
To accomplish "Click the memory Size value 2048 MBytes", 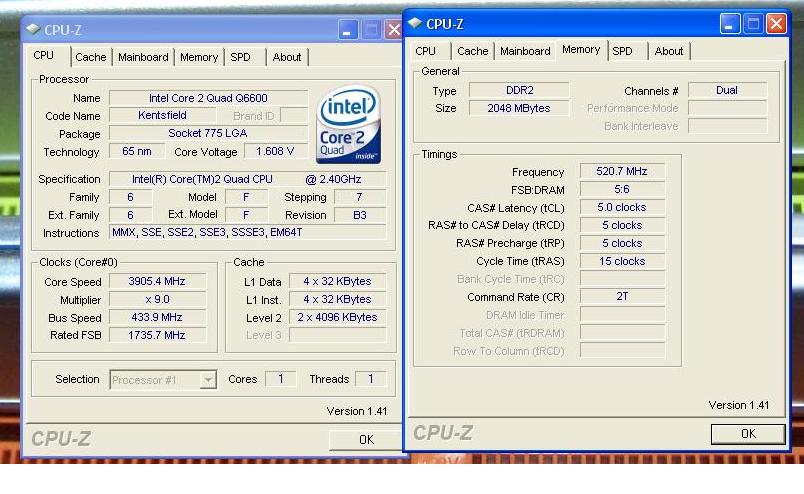I will click(519, 108).
